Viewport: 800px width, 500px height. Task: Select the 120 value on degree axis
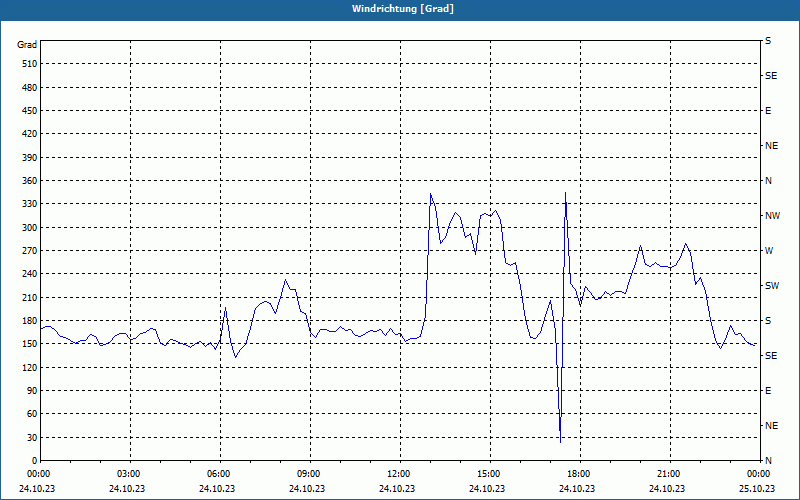(30, 367)
